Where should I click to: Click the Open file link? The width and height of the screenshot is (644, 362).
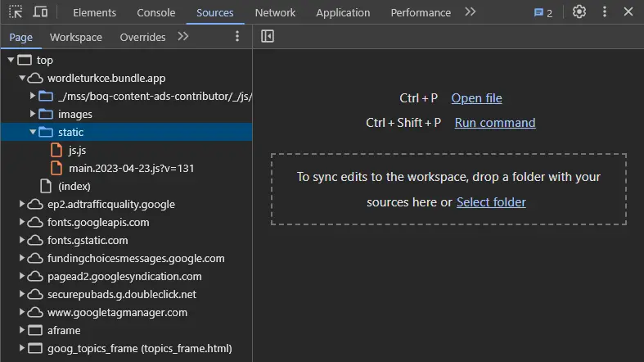coord(476,98)
